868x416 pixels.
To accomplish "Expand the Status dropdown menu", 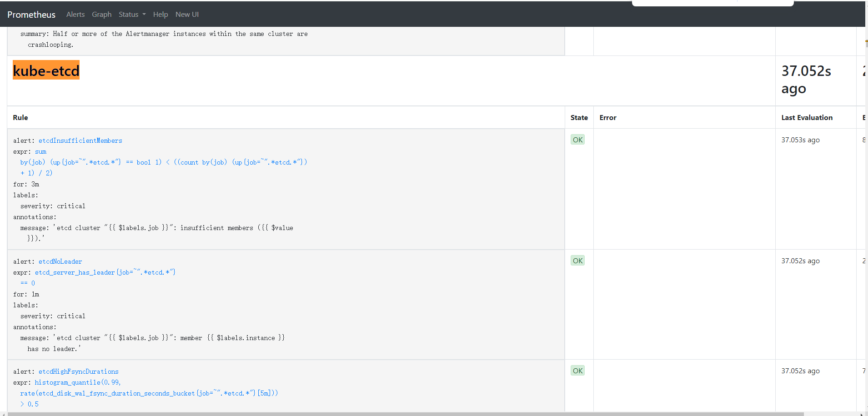I will tap(132, 15).
